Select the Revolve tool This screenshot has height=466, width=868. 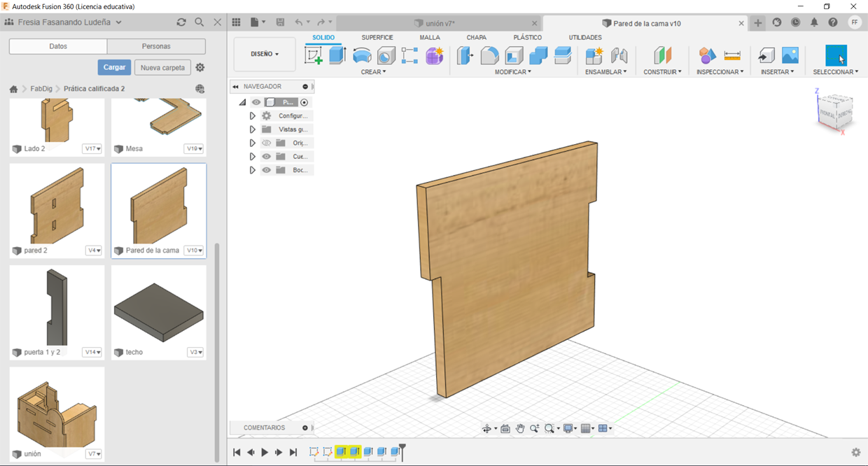362,55
